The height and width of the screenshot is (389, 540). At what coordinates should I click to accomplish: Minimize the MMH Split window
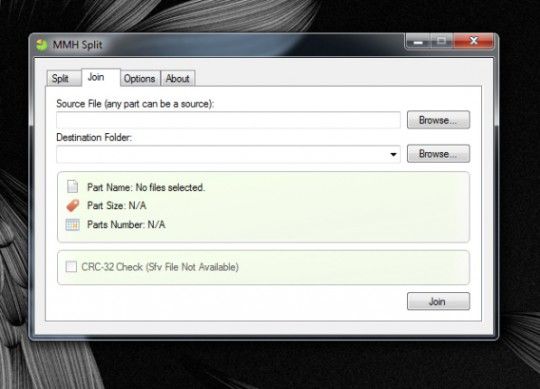(x=418, y=42)
